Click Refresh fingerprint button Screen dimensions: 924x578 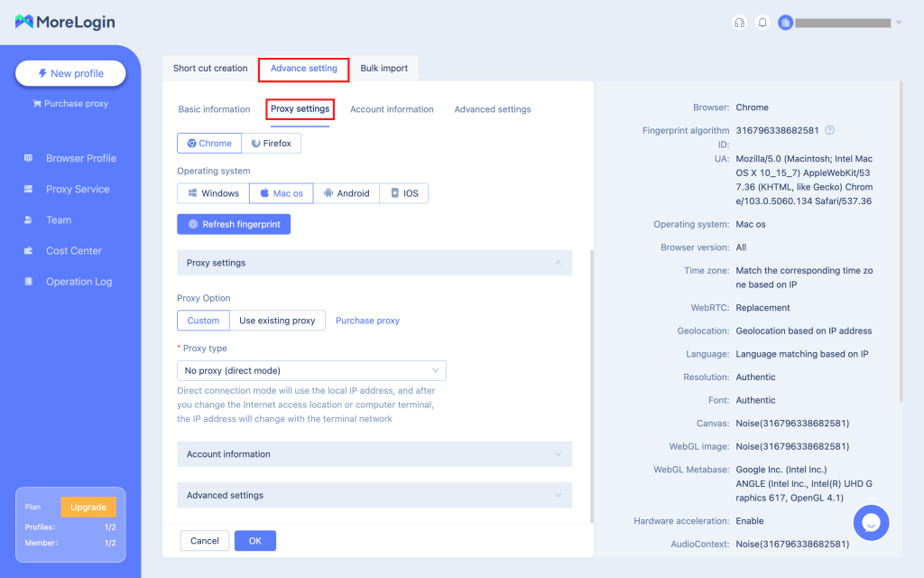pos(234,224)
